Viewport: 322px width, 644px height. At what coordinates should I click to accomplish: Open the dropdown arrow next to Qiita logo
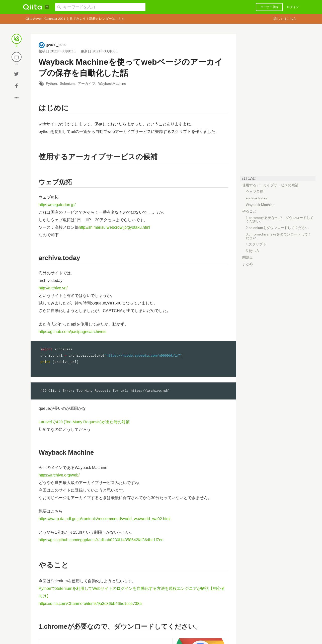(47, 7)
